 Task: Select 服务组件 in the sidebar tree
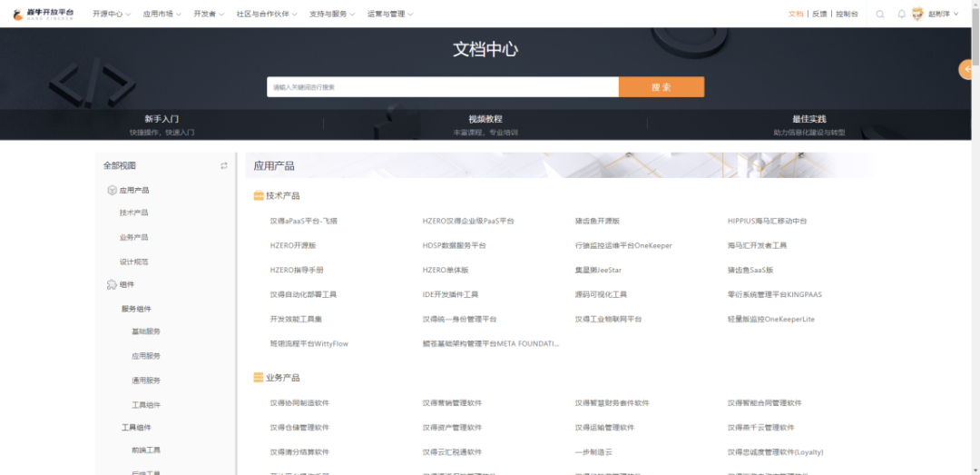[136, 309]
